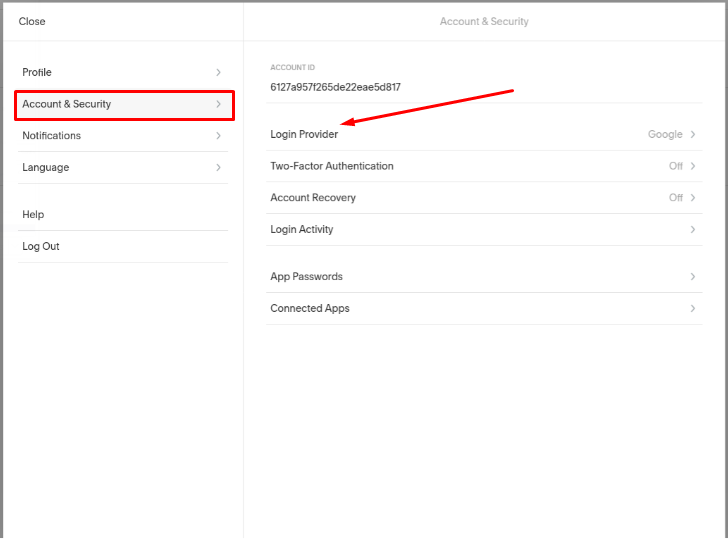Screen dimensions: 728x542
Task: Click the chevron next to Profile
Action: point(218,72)
